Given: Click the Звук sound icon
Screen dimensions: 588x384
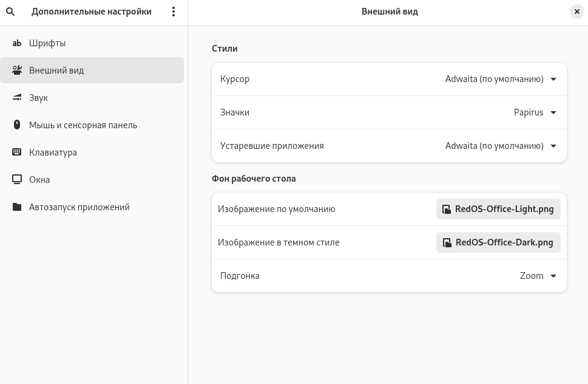Looking at the screenshot, I should pos(17,98).
